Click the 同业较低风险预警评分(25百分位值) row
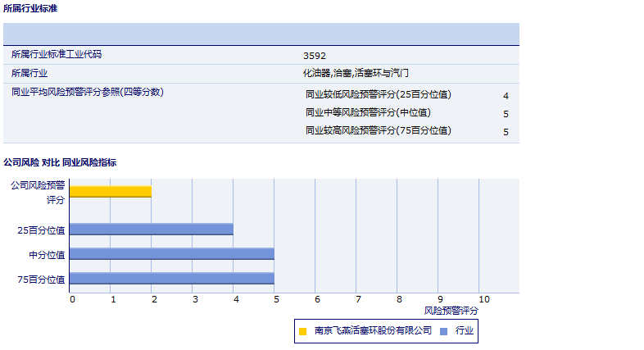644x350 pixels. point(378,95)
